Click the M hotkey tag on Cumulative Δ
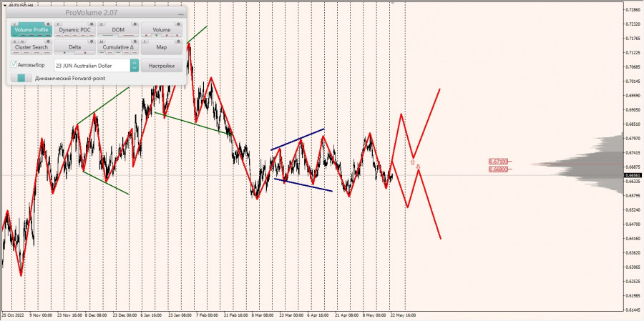644x321 pixels. click(x=102, y=41)
